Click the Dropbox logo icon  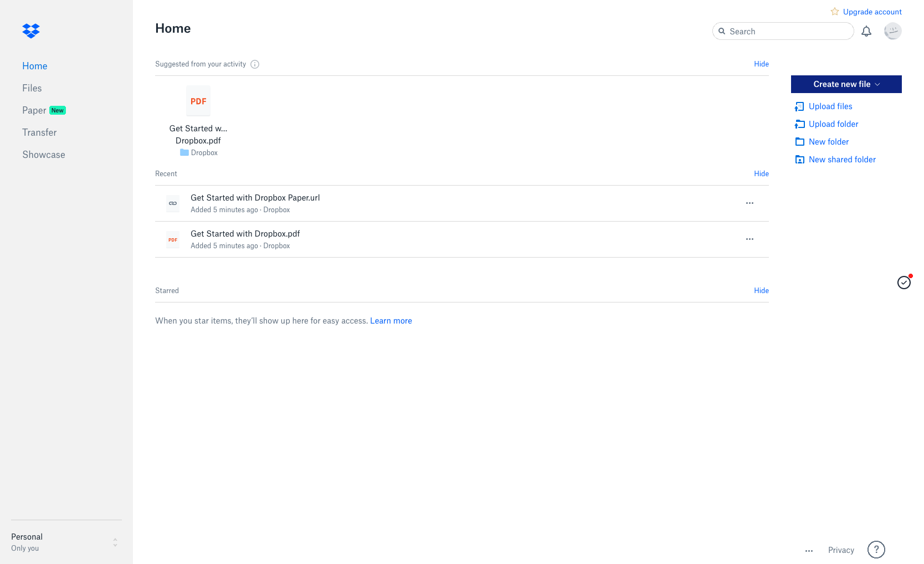tap(31, 30)
